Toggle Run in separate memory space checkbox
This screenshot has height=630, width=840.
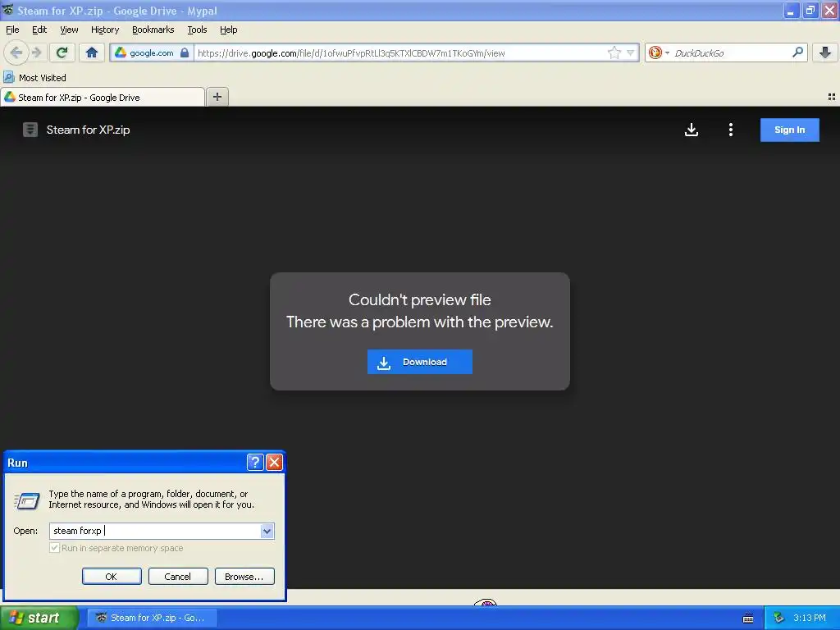click(x=54, y=547)
